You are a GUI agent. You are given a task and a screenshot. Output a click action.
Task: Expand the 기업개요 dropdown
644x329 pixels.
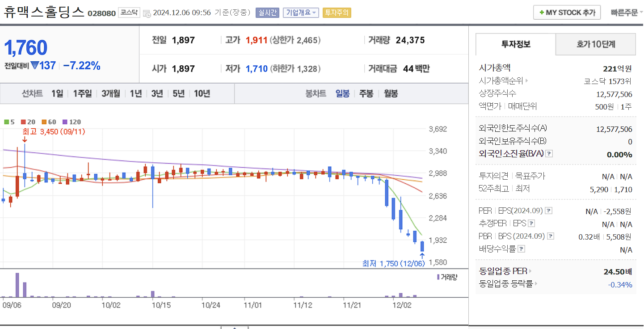pyautogui.click(x=301, y=13)
